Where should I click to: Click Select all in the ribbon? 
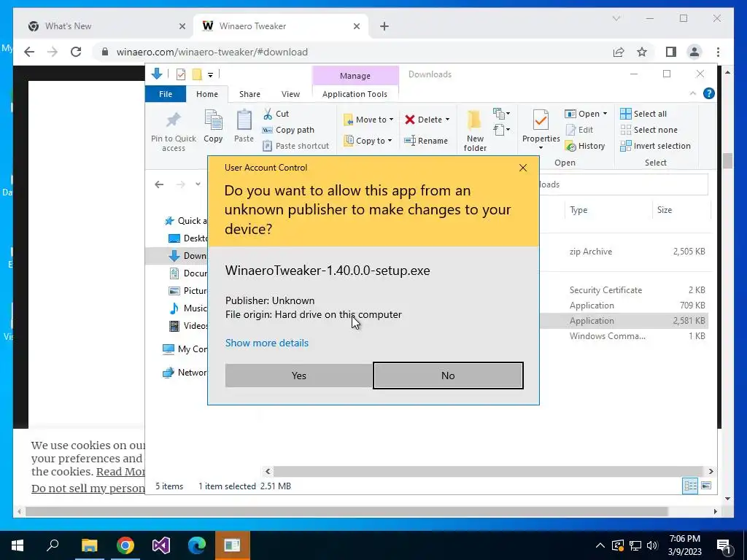point(643,114)
